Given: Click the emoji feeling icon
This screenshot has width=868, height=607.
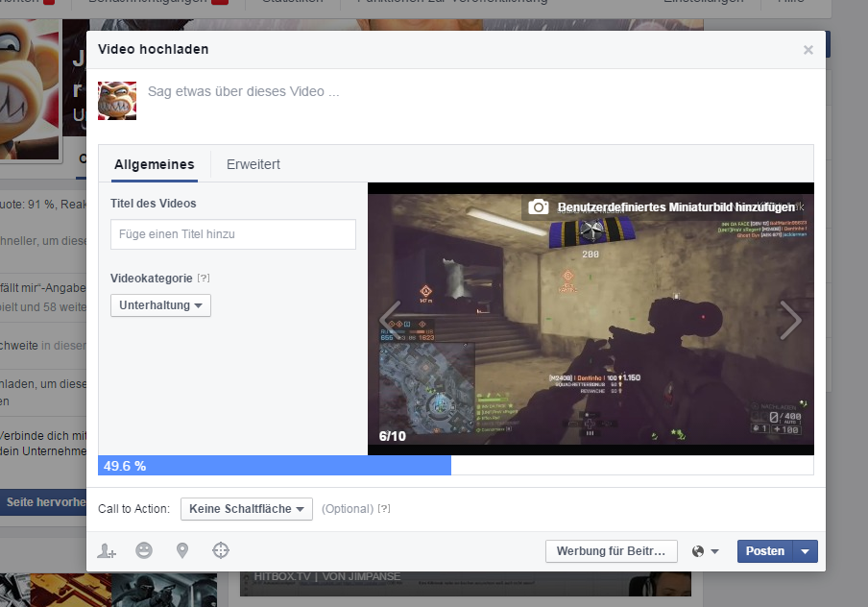Looking at the screenshot, I should pos(144,550).
